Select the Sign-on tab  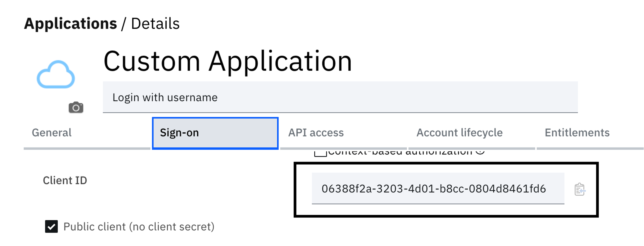pos(215,133)
